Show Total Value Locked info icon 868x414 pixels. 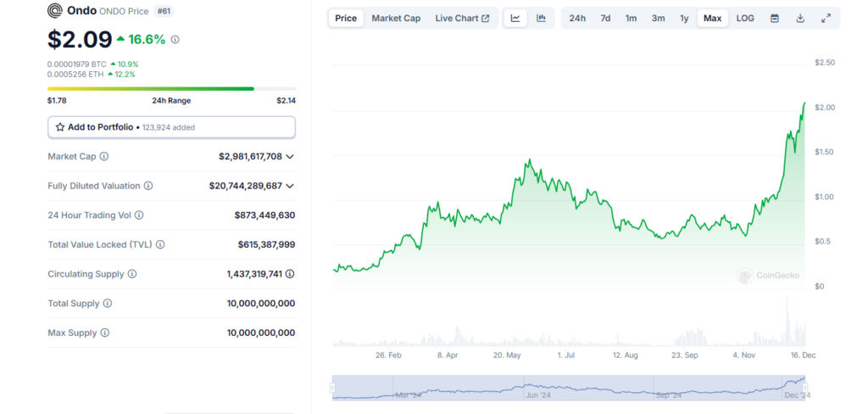click(160, 244)
